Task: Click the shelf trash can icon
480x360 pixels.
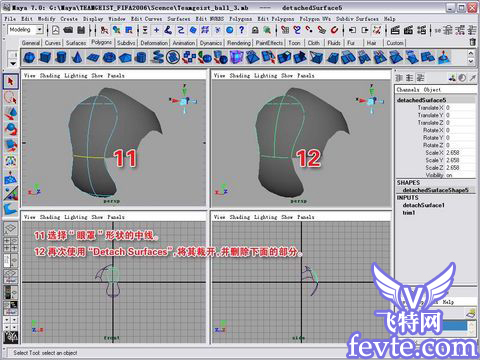Action: tap(472, 42)
